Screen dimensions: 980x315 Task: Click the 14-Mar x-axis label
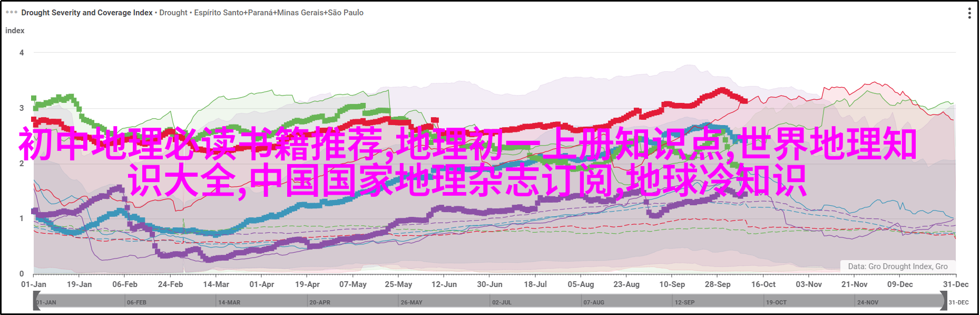coord(216,284)
